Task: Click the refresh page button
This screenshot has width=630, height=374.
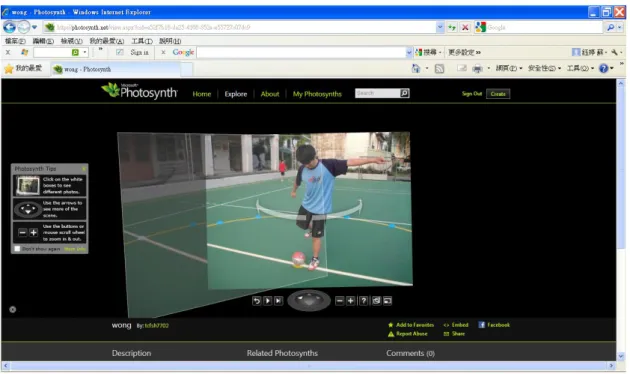Action: coord(452,27)
